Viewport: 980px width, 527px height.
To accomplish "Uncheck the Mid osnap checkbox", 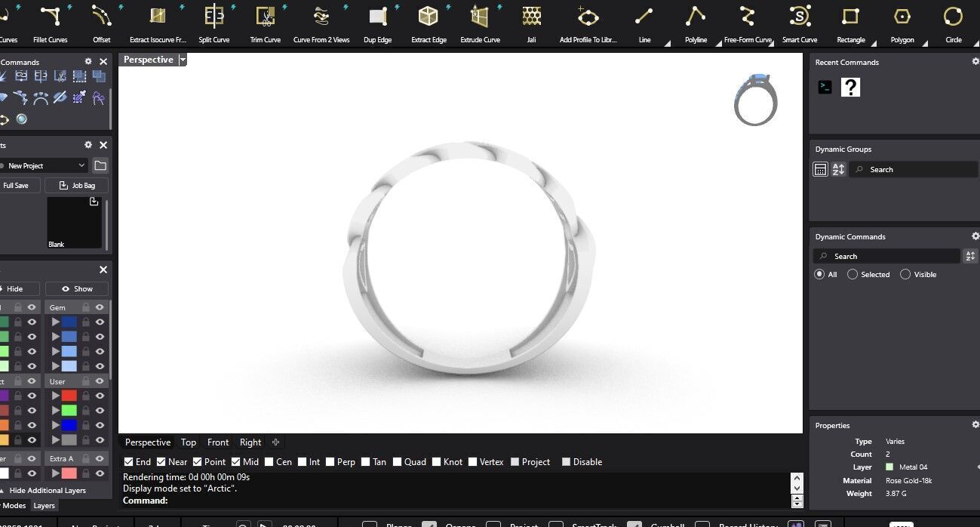I will tap(236, 462).
